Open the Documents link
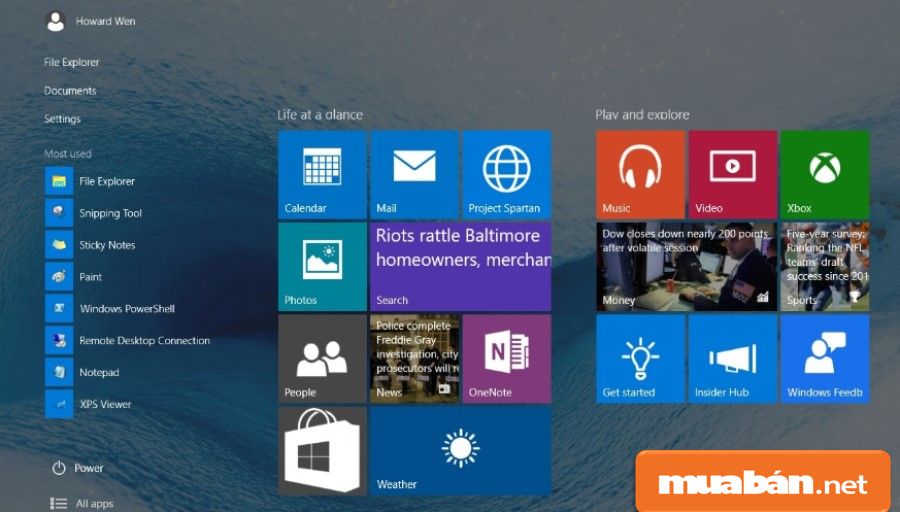This screenshot has height=512, width=900. (70, 91)
